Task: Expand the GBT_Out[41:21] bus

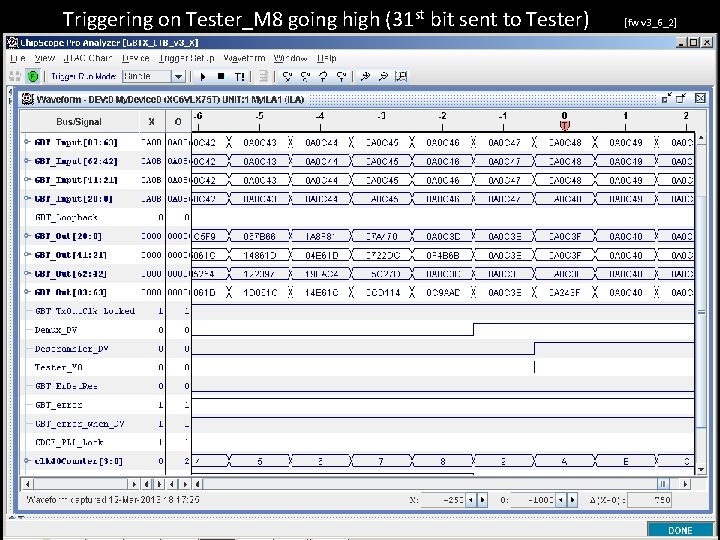Action: point(27,255)
